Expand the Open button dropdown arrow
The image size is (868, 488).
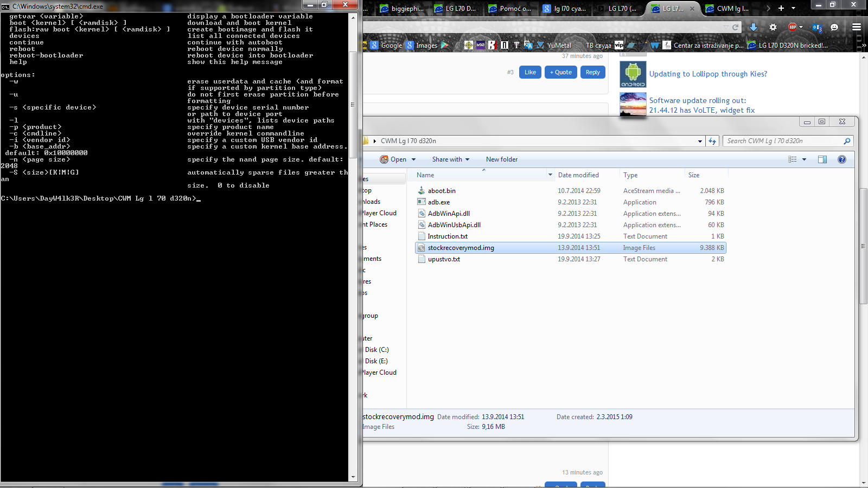[413, 159]
